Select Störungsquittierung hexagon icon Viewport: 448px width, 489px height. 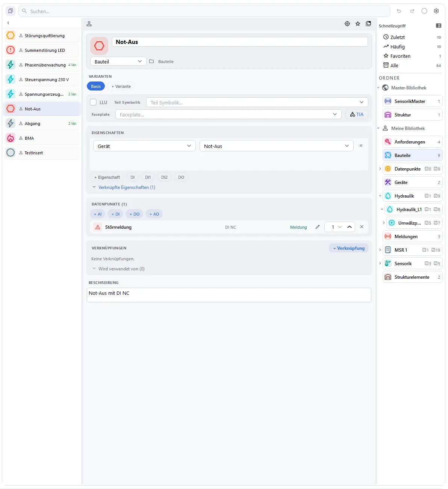click(11, 35)
